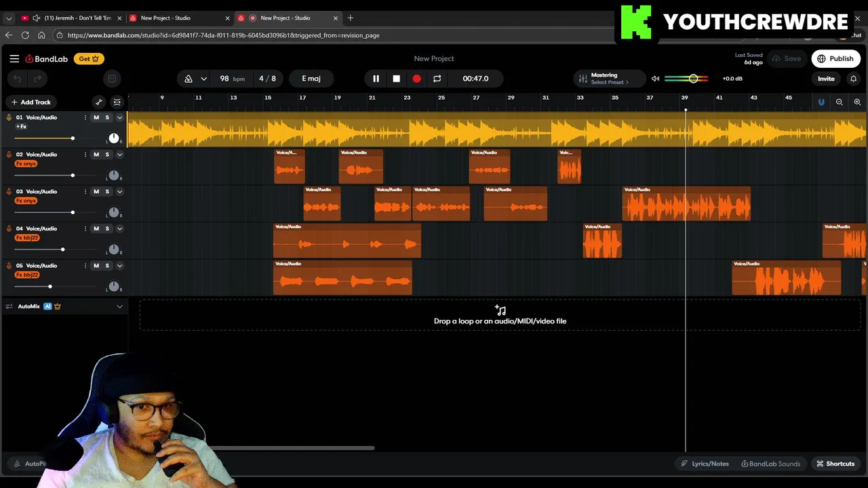This screenshot has width=868, height=488.
Task: Click the BandLab logo
Action: click(47, 59)
